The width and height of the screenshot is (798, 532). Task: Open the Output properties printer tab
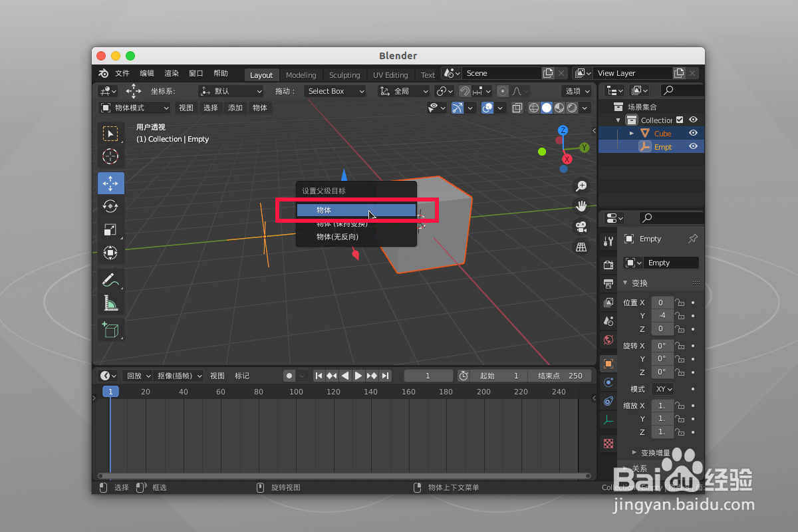608,283
